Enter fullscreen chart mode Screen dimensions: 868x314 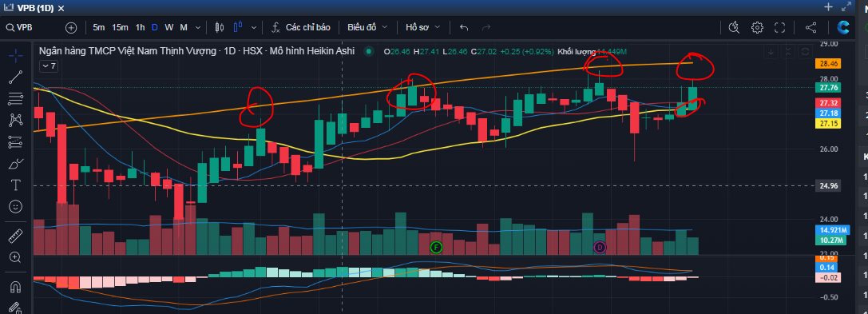(780, 27)
